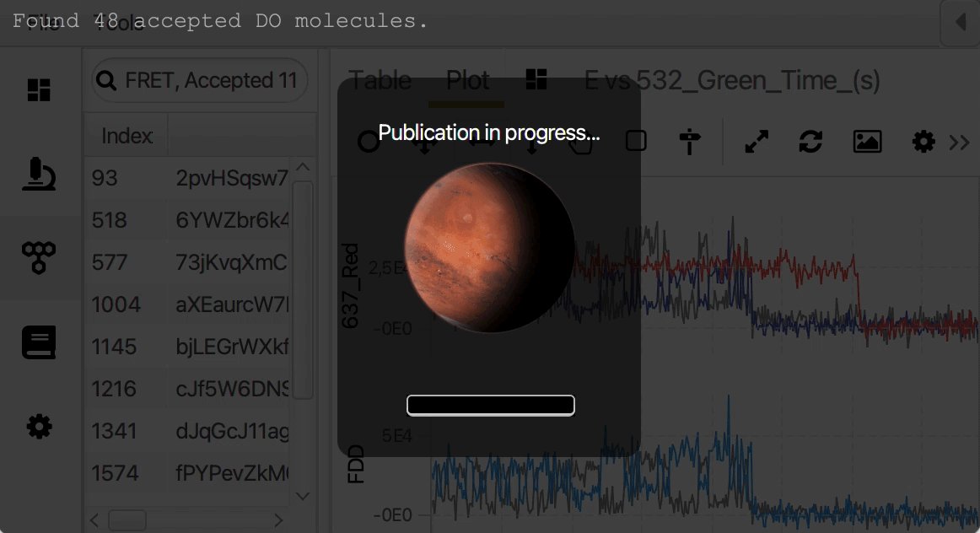Switch to the Table tab

click(380, 81)
